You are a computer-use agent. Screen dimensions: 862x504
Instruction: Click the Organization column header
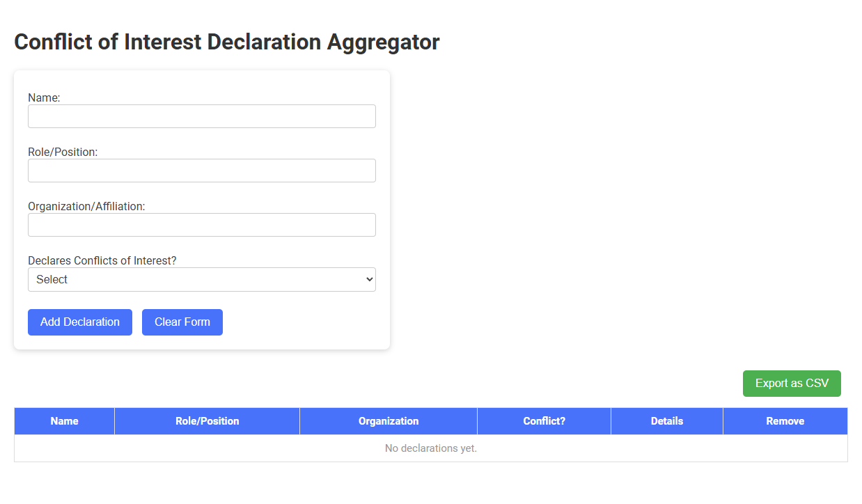coord(388,420)
